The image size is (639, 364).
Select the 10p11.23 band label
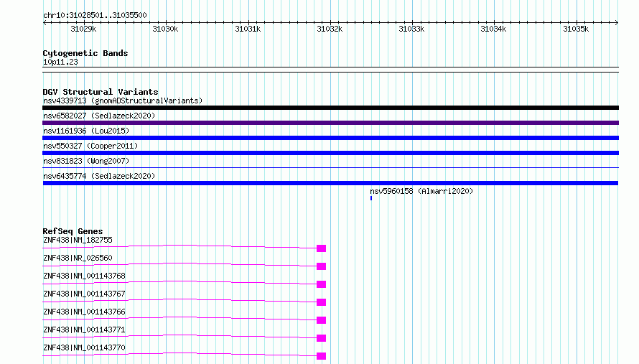pos(60,62)
